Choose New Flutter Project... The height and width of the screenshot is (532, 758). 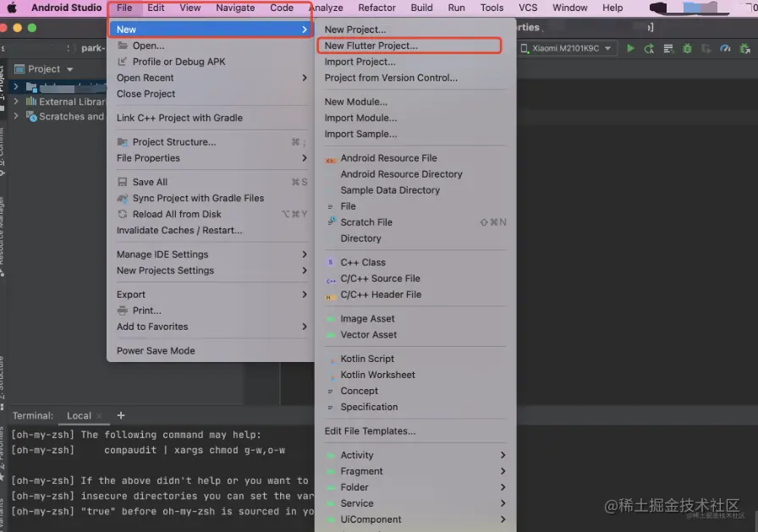pyautogui.click(x=415, y=46)
